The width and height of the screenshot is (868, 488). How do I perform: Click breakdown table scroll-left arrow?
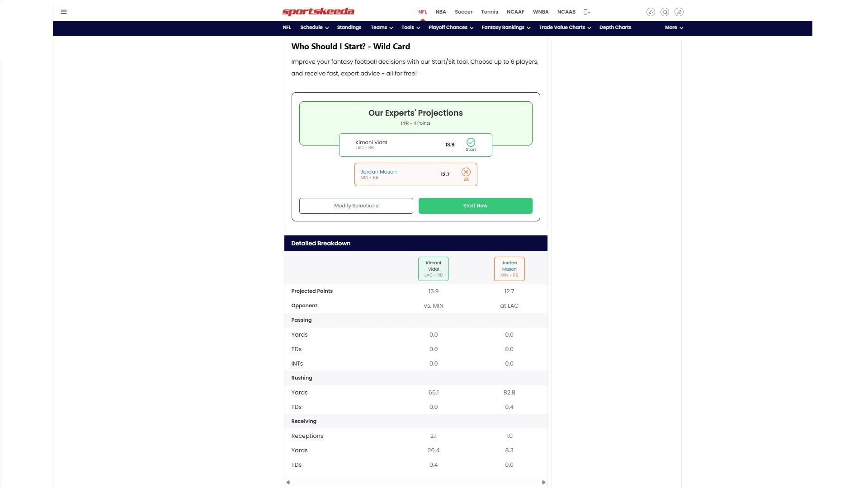(x=288, y=482)
